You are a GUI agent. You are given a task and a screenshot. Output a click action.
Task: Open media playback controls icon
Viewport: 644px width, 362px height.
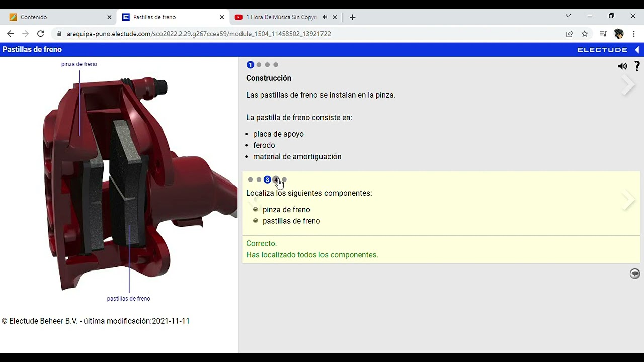tap(603, 34)
